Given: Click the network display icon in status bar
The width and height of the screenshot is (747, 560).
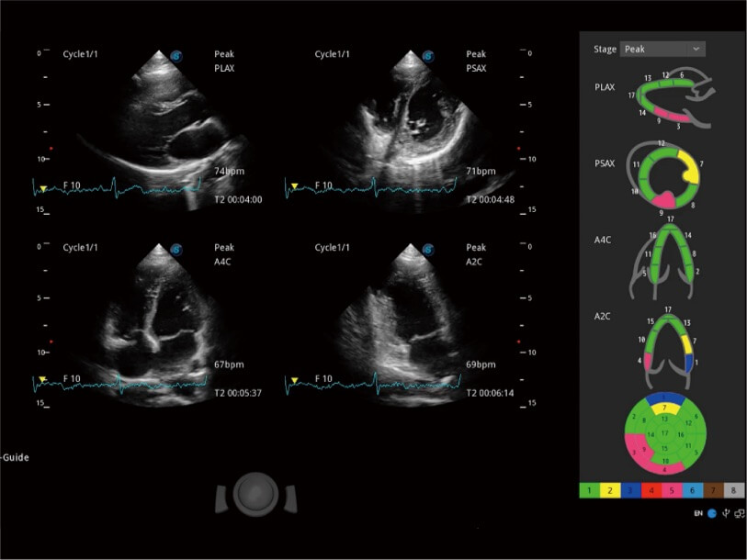Looking at the screenshot, I should tap(738, 512).
